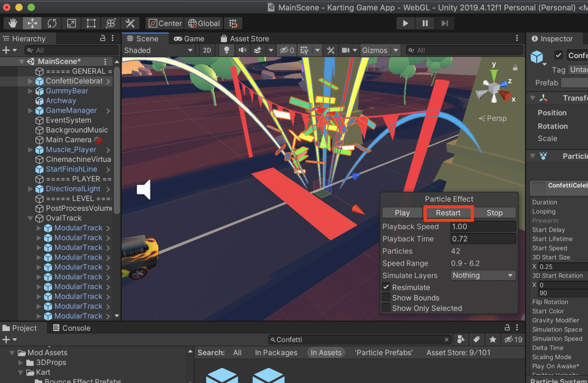Lock the Project panel
This screenshot has width=588, height=383.
click(507, 328)
